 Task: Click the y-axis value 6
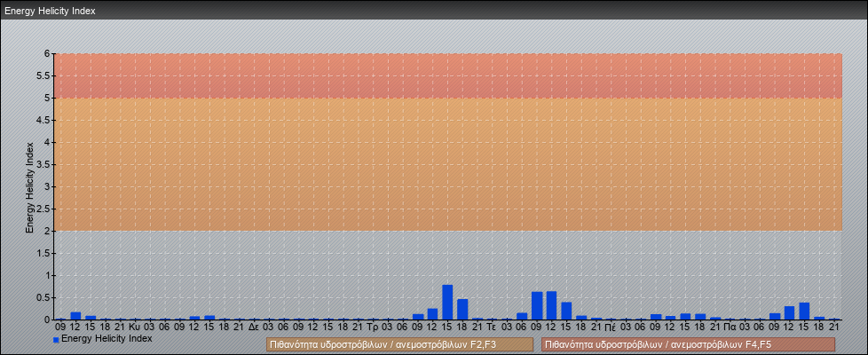[x=47, y=54]
